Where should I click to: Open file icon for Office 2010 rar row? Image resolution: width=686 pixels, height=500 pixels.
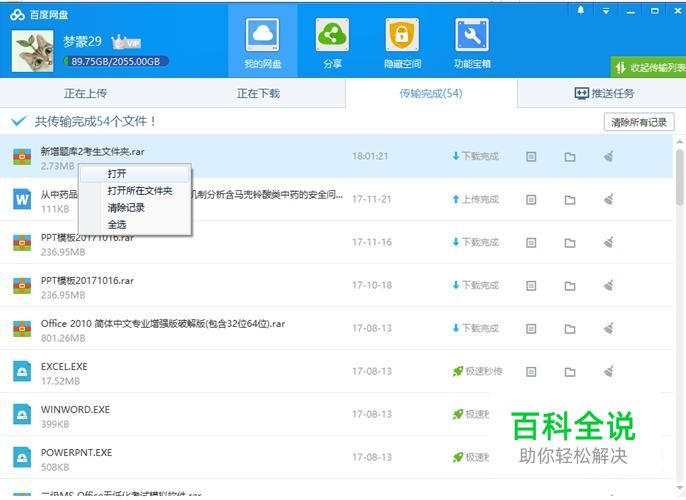(531, 329)
